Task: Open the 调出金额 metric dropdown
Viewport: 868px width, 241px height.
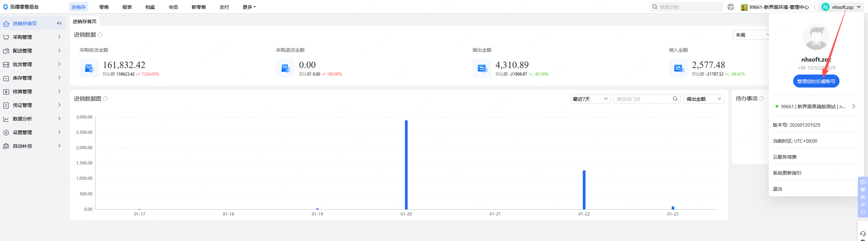Action: coord(704,99)
